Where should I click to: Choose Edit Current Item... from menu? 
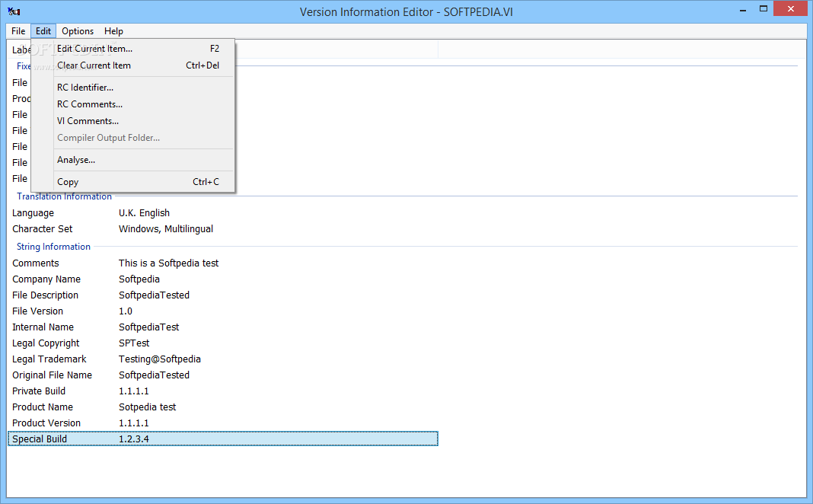coord(132,49)
